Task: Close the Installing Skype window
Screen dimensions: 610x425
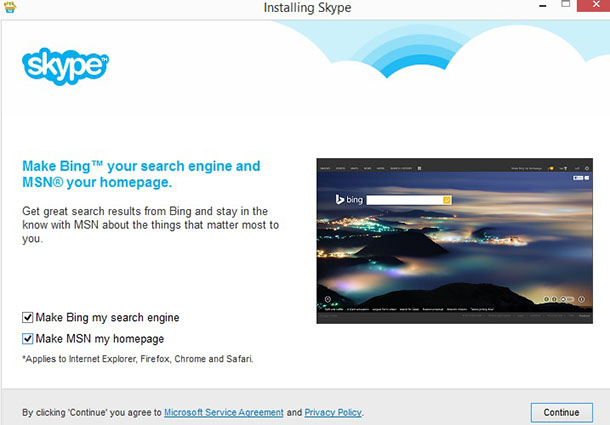Action: [x=594, y=5]
